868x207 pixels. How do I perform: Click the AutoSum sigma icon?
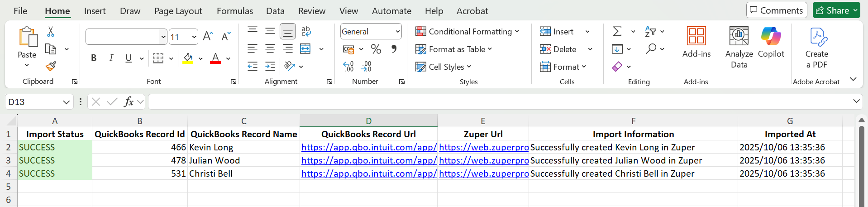(x=617, y=31)
